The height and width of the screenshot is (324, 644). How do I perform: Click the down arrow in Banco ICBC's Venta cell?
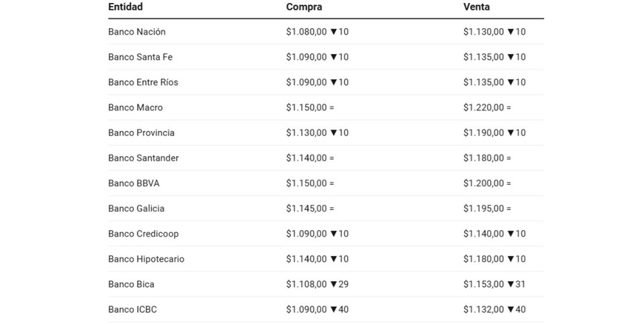[511, 309]
